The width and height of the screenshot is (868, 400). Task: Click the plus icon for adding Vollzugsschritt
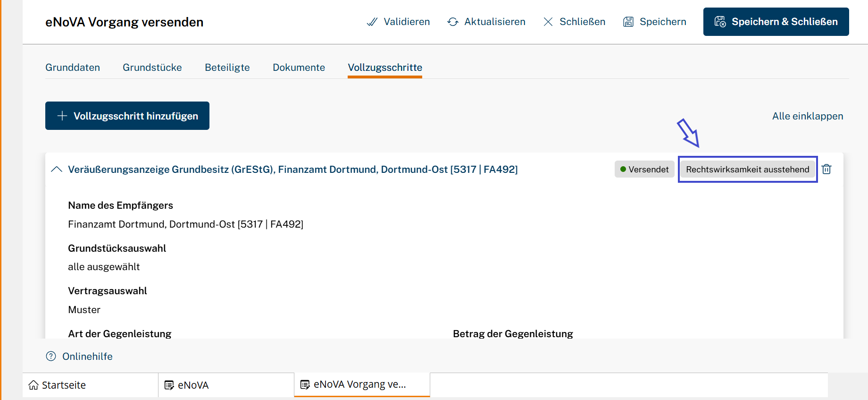click(62, 116)
